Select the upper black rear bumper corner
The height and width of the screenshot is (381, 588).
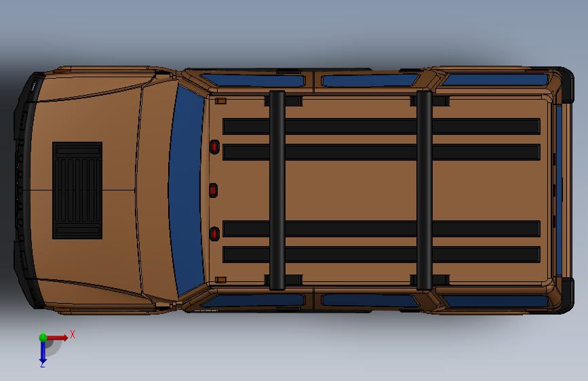click(567, 86)
